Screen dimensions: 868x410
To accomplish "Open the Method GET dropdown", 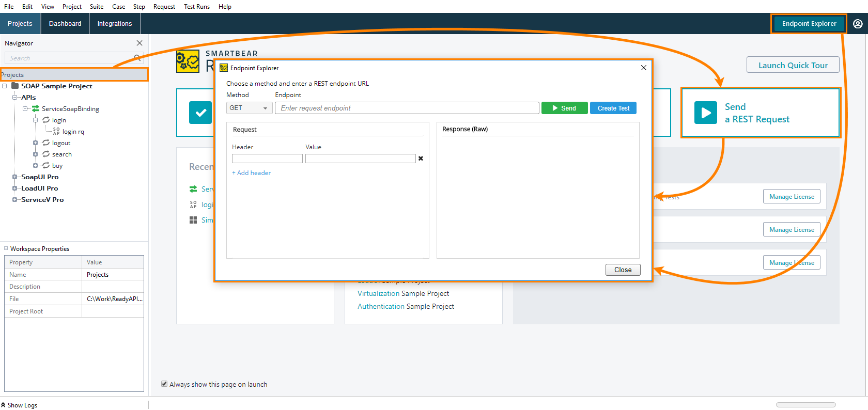I will pos(250,108).
